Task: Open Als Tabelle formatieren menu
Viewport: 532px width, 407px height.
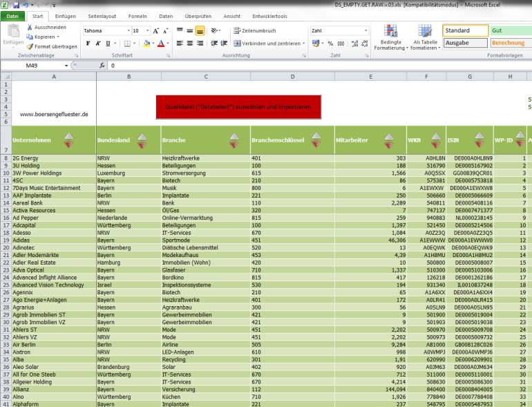Action: 425,37
